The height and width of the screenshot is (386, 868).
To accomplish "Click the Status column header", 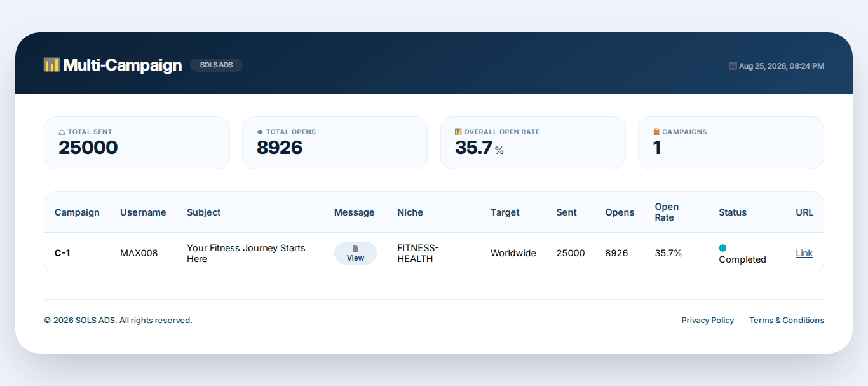I will pos(733,212).
